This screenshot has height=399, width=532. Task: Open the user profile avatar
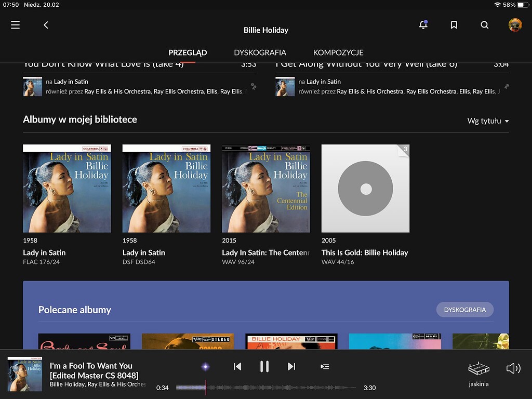515,25
